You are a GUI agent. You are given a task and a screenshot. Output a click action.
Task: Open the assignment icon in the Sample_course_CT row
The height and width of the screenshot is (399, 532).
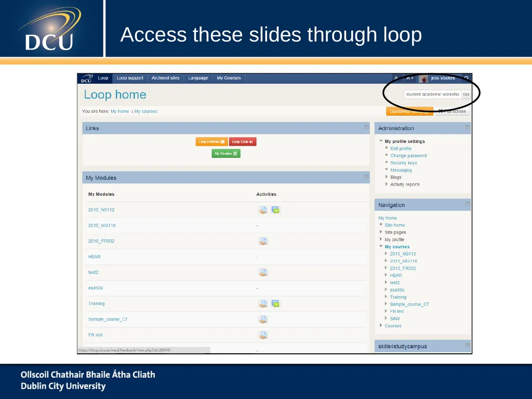263,320
